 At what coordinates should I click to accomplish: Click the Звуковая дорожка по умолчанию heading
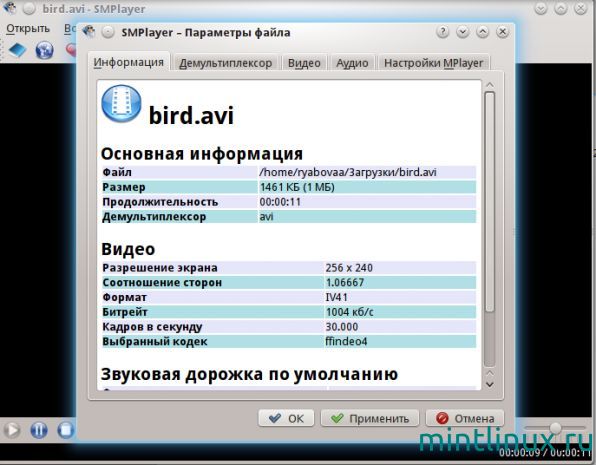tap(249, 374)
